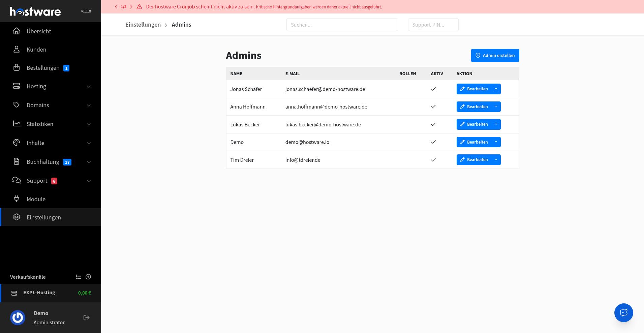Viewport: 644px width, 333px height.
Task: Open action dropdown for Demo admin
Action: (496, 142)
